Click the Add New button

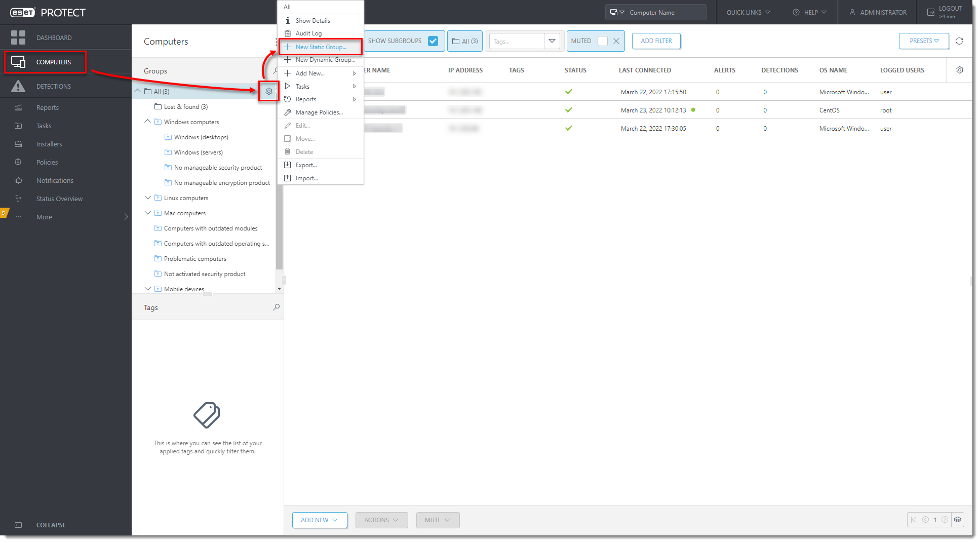tap(319, 520)
